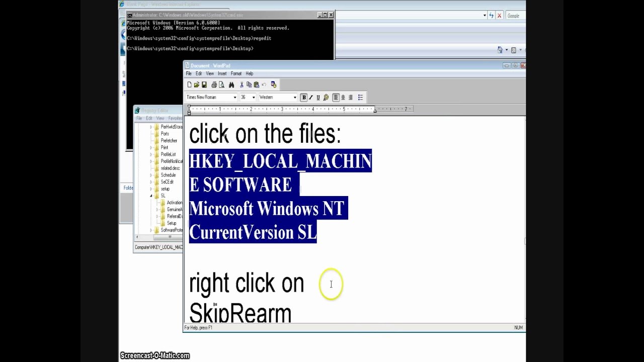Open WordPad Insert menu
The width and height of the screenshot is (644, 362).
222,73
